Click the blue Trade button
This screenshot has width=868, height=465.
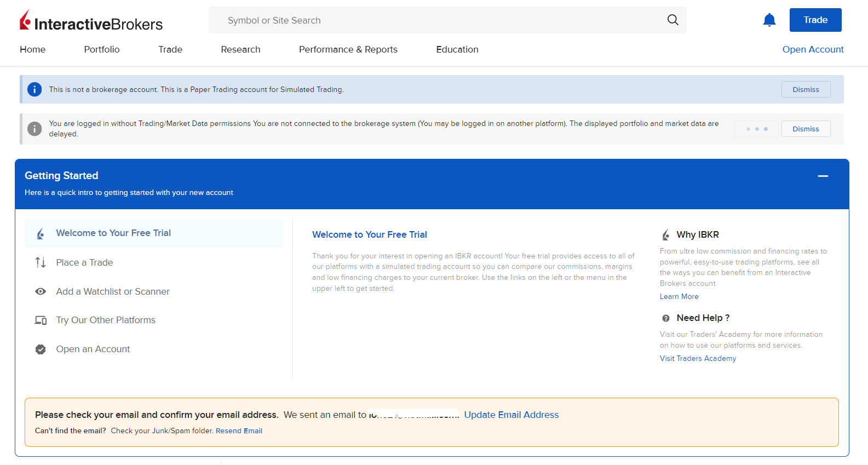(x=815, y=20)
